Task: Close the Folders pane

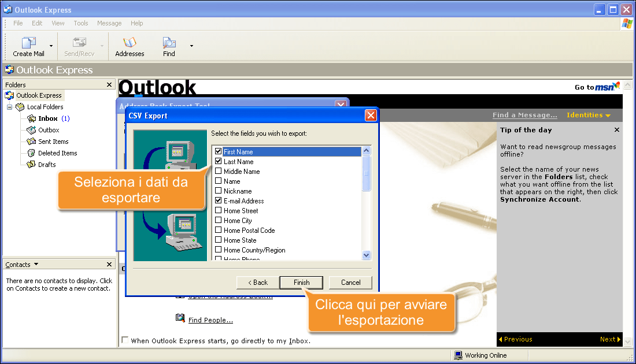Action: [109, 85]
